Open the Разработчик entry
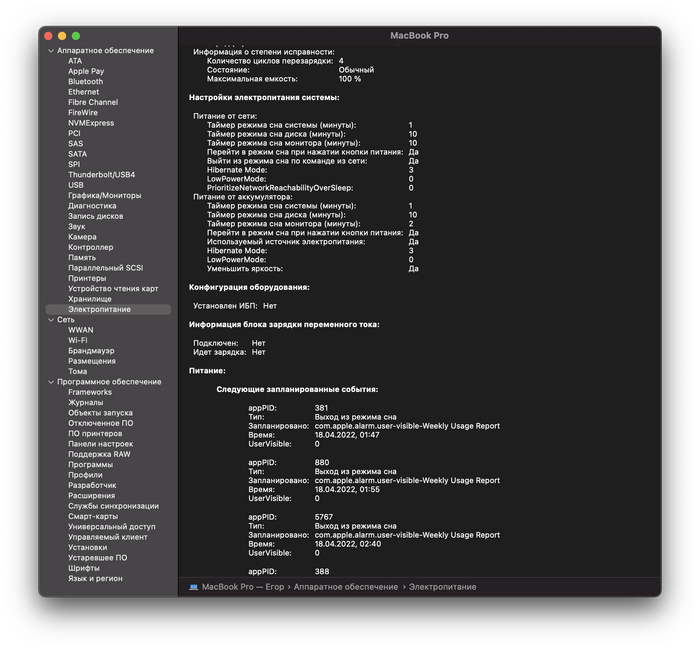The width and height of the screenshot is (700, 648). coord(92,486)
